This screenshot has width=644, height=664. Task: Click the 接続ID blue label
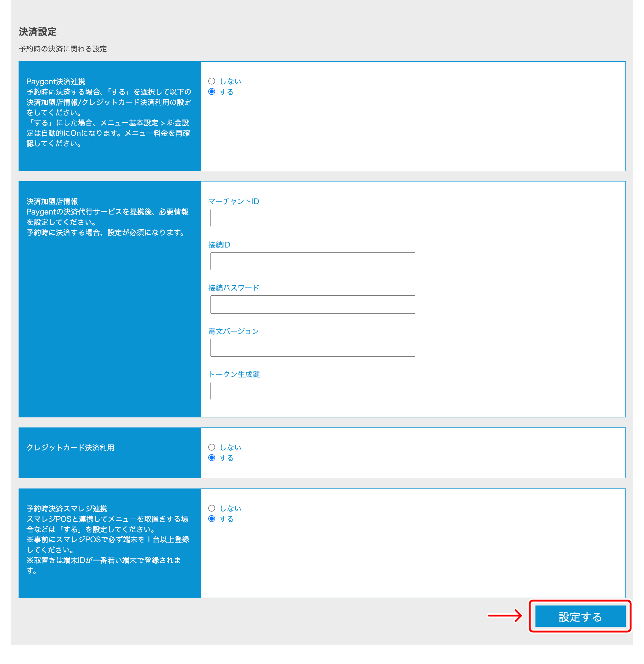pyautogui.click(x=220, y=245)
